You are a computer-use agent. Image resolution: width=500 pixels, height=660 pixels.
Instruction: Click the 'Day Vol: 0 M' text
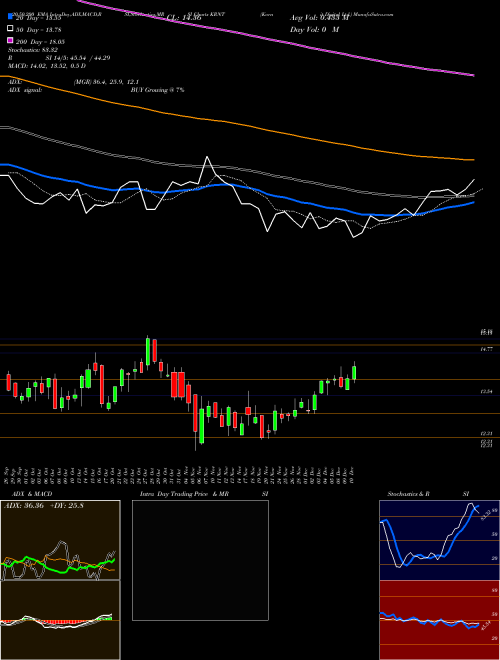click(314, 29)
